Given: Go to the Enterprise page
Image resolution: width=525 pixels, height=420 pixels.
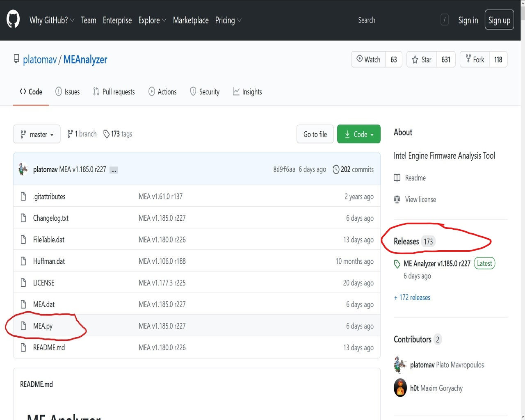Looking at the screenshot, I should point(117,20).
